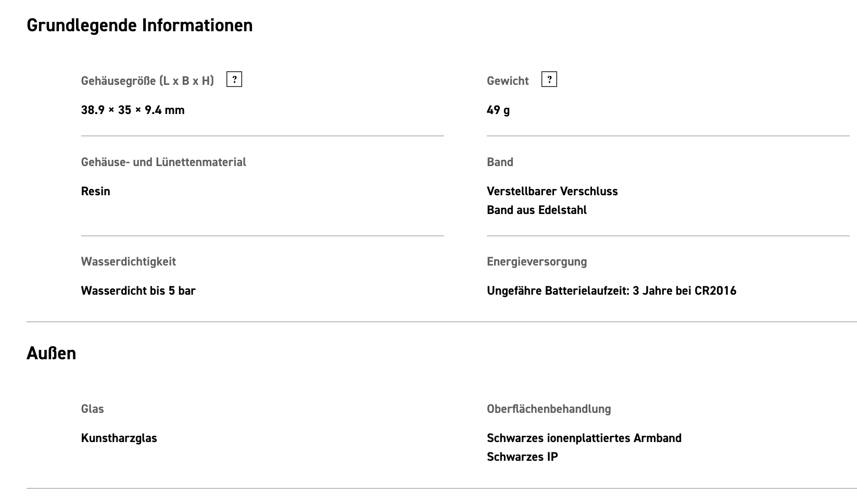Click the 38.9 × 35 × 9.4 mm value
Screen dimensions: 857x504
(x=133, y=110)
